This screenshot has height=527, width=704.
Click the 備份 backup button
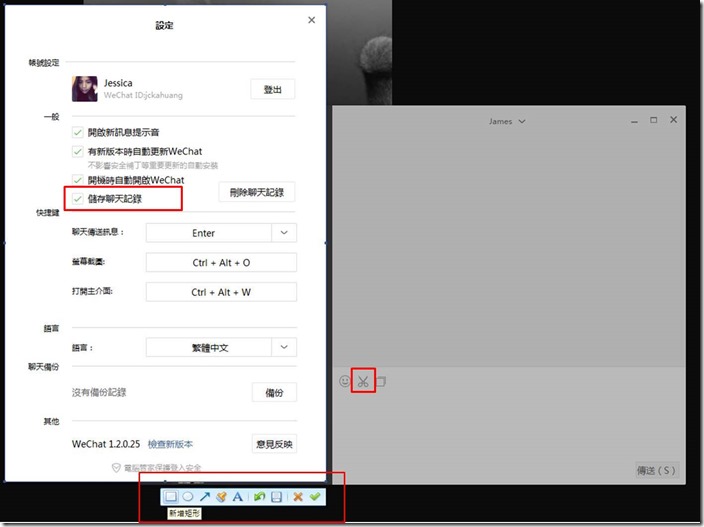click(x=274, y=392)
